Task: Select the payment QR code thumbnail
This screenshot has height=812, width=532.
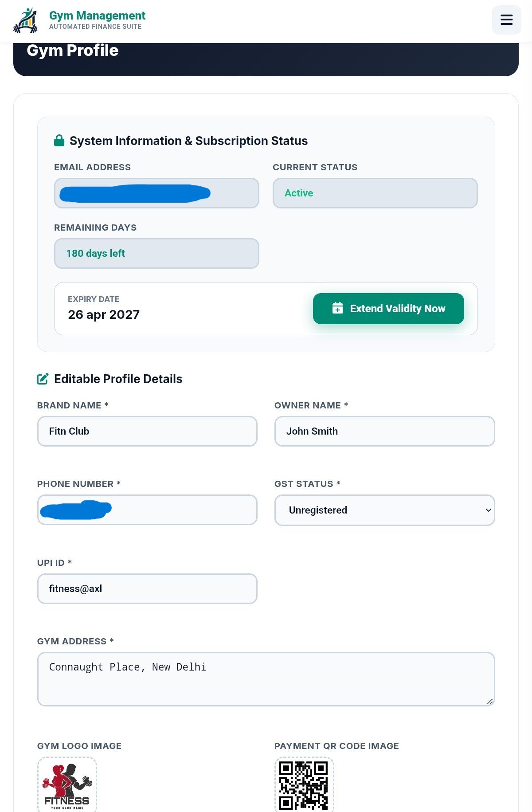Action: click(x=304, y=785)
